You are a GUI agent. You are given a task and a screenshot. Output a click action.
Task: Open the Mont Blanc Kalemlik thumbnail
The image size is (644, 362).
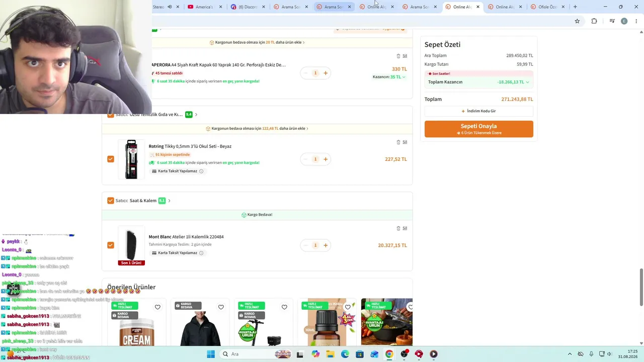131,245
